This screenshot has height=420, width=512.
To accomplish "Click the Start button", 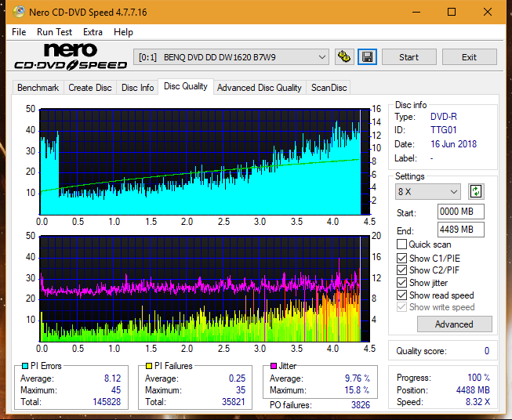I will click(x=409, y=57).
